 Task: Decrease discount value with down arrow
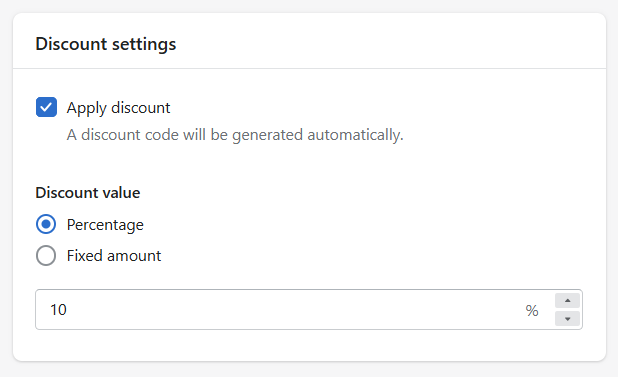click(567, 319)
